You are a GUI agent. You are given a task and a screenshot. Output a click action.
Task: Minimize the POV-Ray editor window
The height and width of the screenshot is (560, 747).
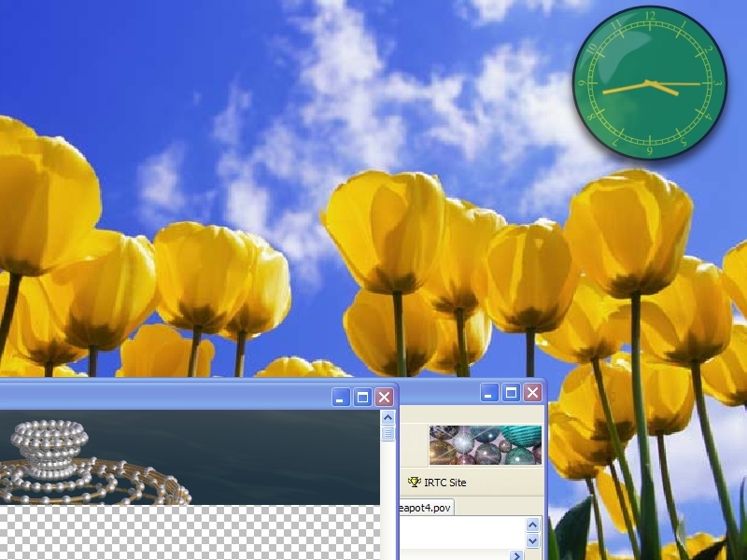(x=489, y=393)
